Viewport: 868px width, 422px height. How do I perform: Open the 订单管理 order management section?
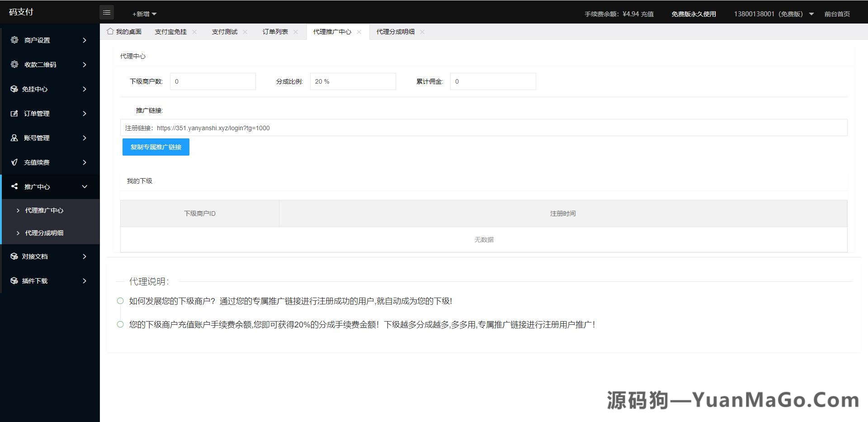tap(37, 114)
